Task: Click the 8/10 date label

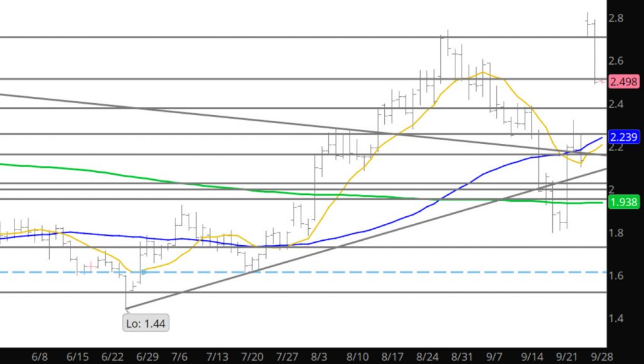Action: [x=357, y=356]
